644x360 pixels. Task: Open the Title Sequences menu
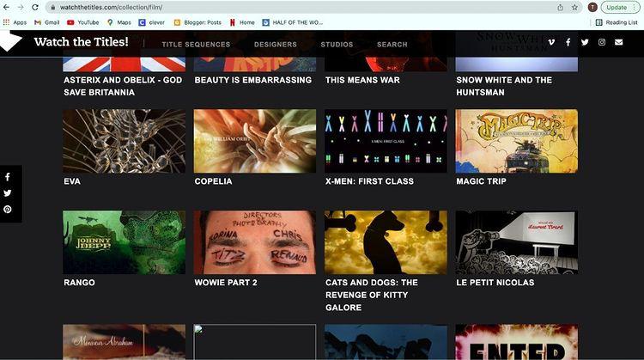click(196, 45)
